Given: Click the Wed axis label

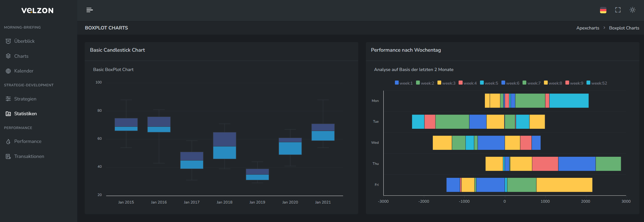Looking at the screenshot, I should 375,143.
